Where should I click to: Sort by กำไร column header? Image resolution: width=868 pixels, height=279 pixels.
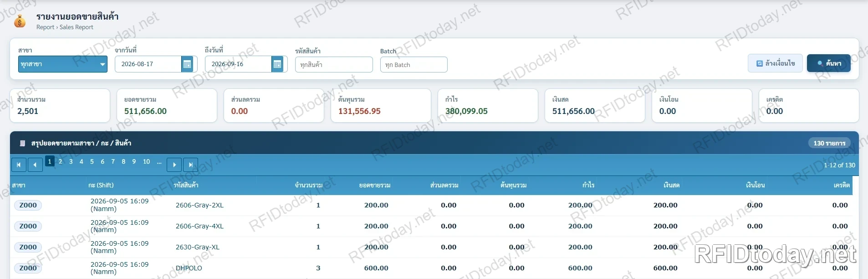tap(588, 185)
